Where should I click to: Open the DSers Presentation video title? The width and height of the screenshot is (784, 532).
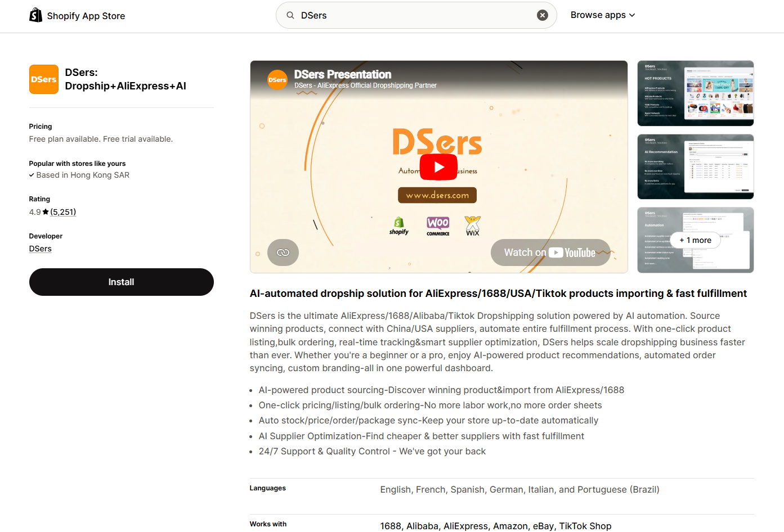click(343, 74)
